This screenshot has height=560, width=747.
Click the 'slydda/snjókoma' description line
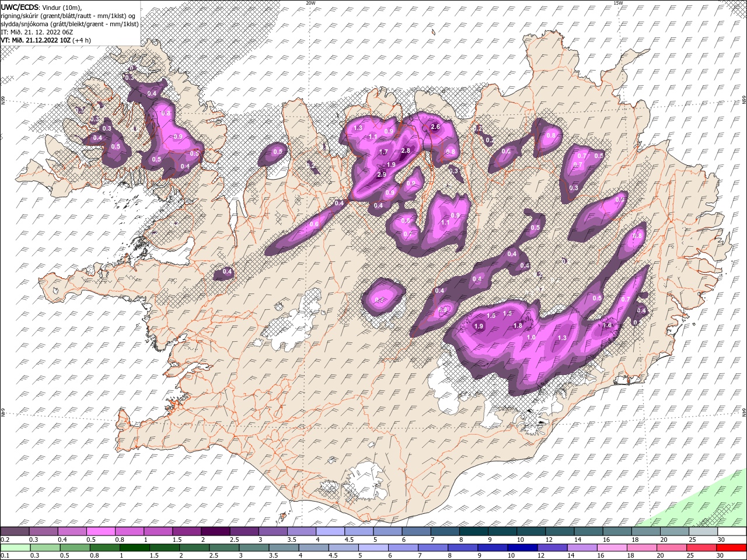(x=69, y=24)
